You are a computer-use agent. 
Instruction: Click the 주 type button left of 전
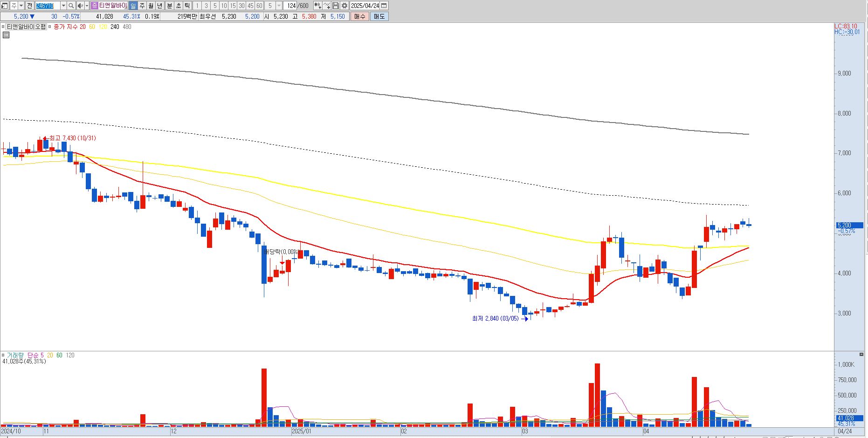[x=14, y=6]
